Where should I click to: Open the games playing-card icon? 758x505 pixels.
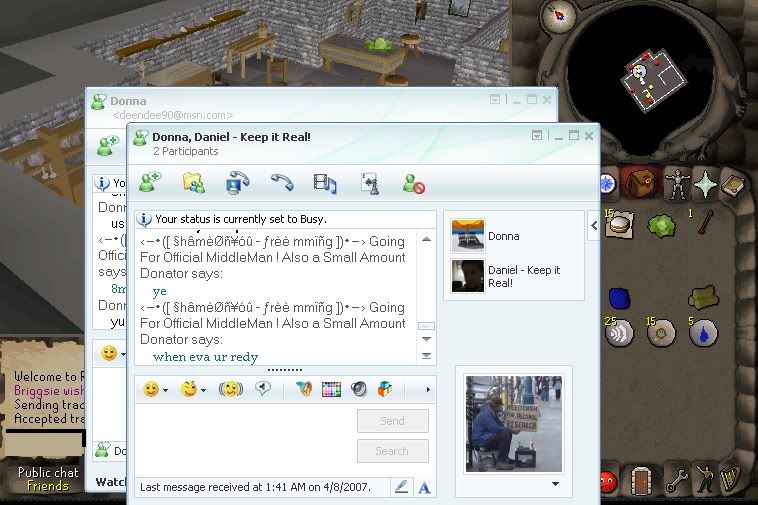pyautogui.click(x=370, y=184)
